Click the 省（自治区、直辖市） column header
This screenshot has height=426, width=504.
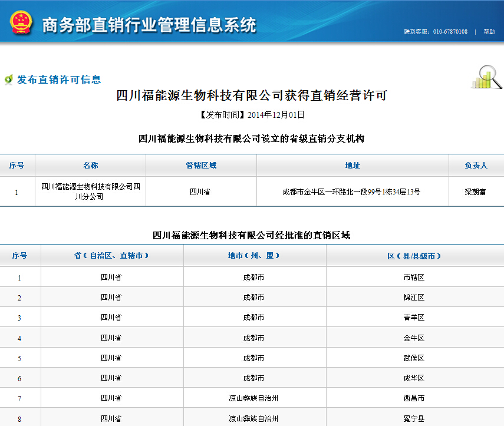pos(111,256)
